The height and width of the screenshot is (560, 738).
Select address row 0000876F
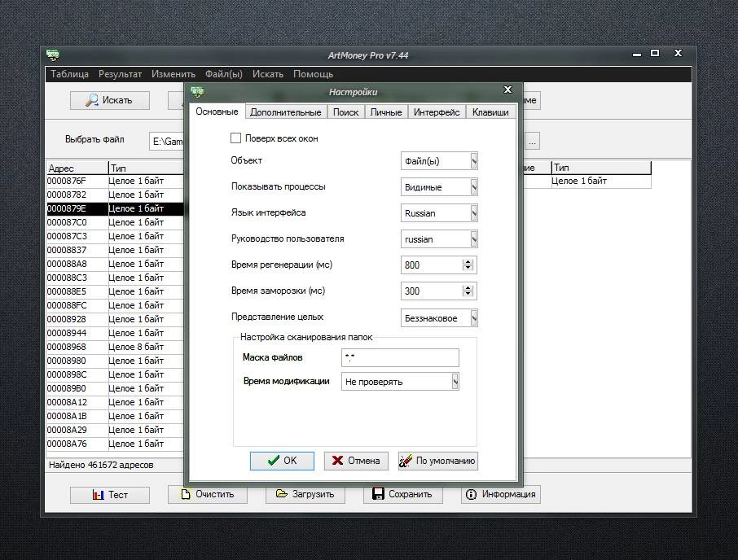[x=115, y=181]
